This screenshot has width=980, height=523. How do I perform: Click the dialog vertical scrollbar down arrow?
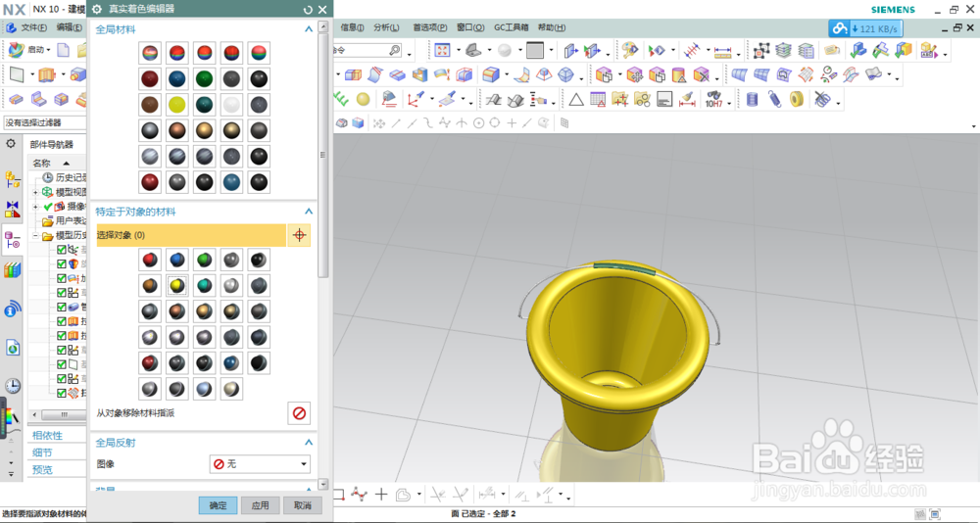(x=322, y=484)
